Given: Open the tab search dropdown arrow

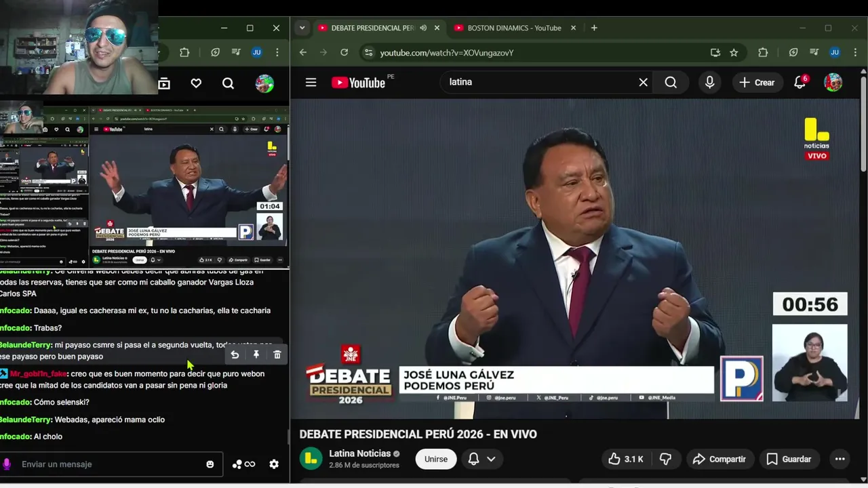Looking at the screenshot, I should [x=302, y=28].
